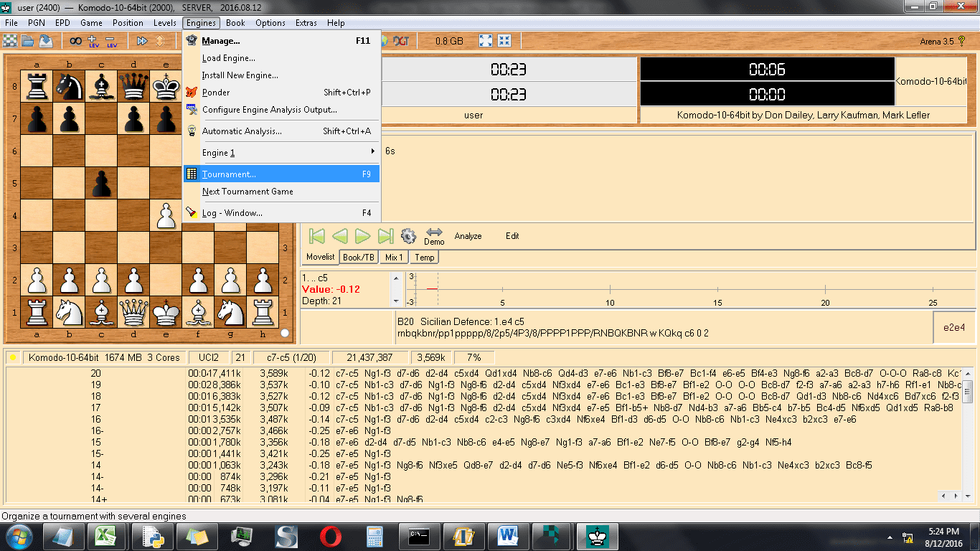Toggle the yellow engine status light
Viewport: 980px width, 551px height.
coord(13,357)
